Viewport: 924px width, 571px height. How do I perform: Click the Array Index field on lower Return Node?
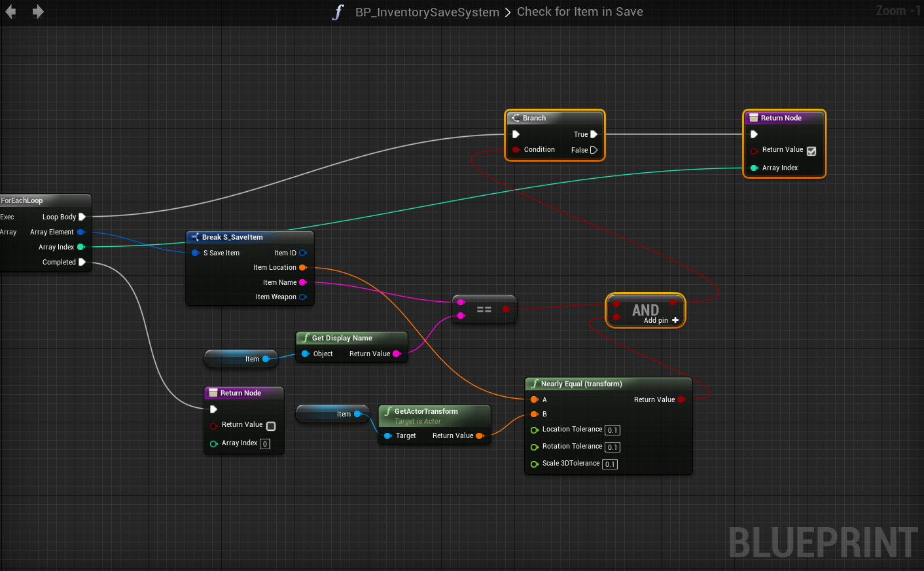pos(265,444)
